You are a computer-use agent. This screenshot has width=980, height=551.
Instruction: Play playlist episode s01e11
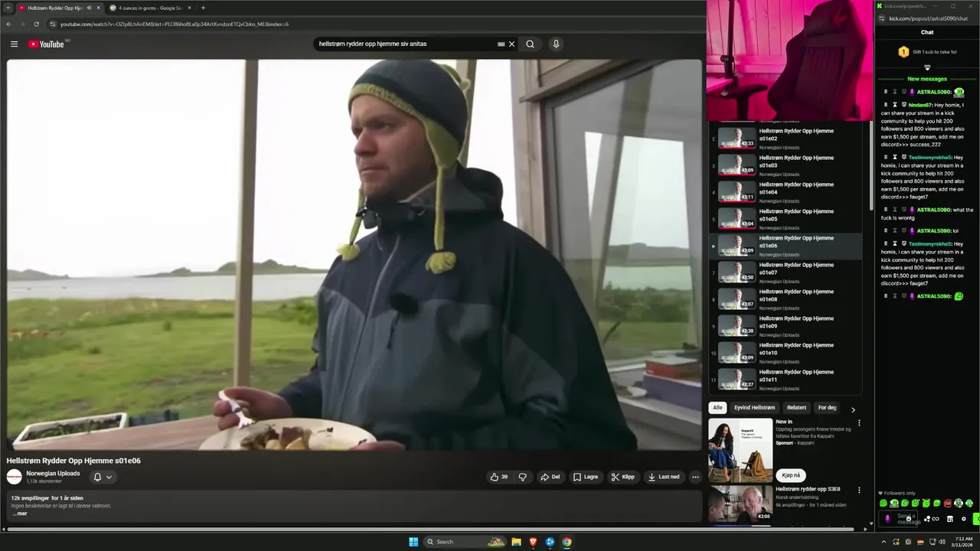786,380
